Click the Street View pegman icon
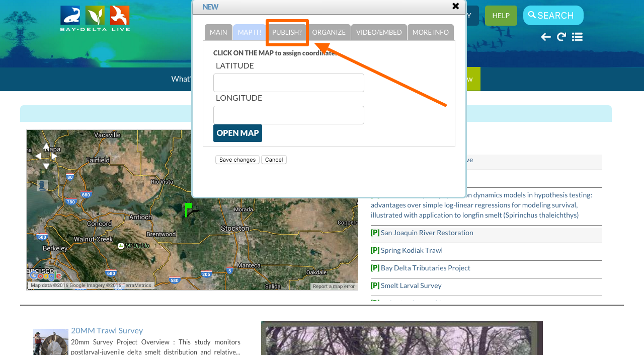644x355 pixels. click(x=42, y=186)
